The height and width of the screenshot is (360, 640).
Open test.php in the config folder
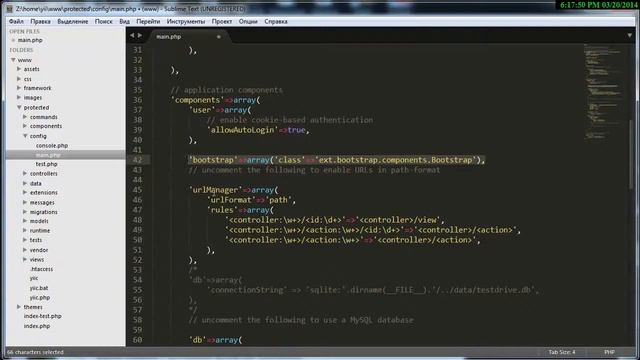coord(47,164)
